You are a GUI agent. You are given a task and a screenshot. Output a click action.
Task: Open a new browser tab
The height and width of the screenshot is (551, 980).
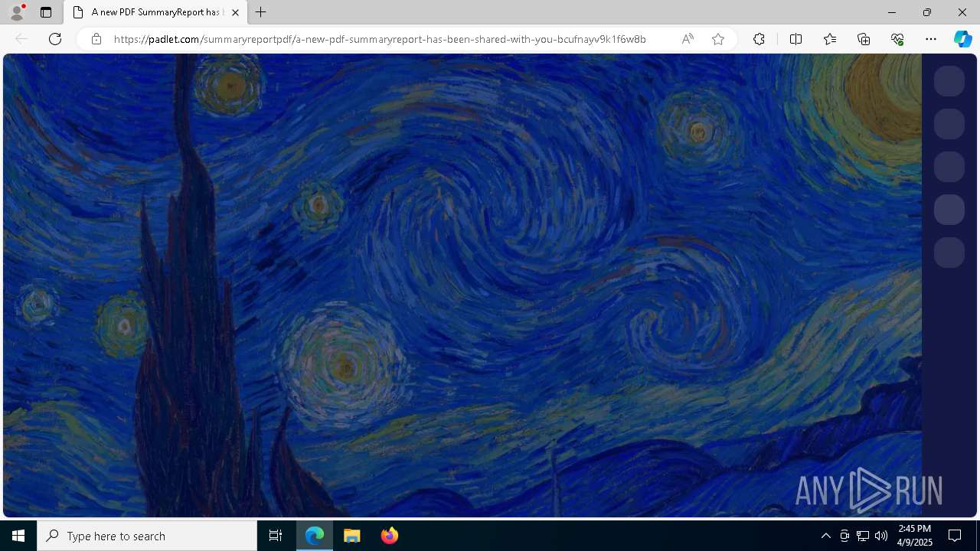tap(261, 12)
